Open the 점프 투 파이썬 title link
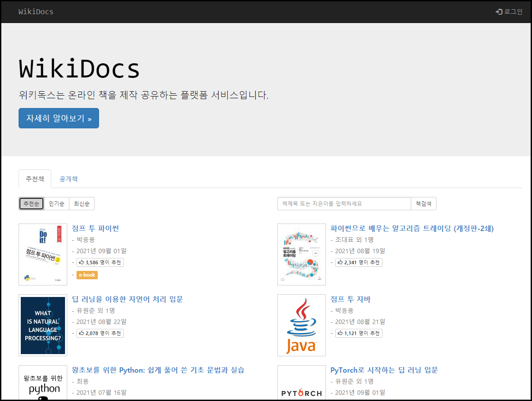This screenshot has width=532, height=401. tap(96, 228)
